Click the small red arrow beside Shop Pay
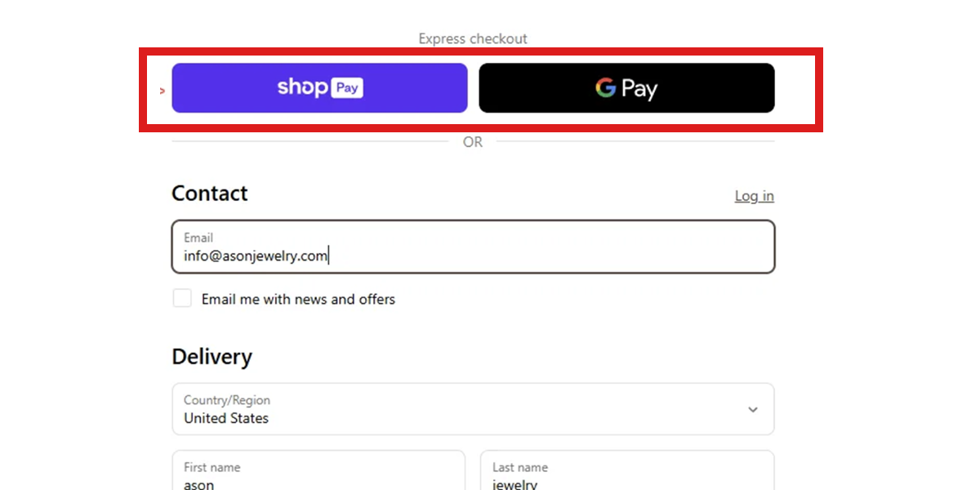Viewport: 980px width, 490px height. 163,91
